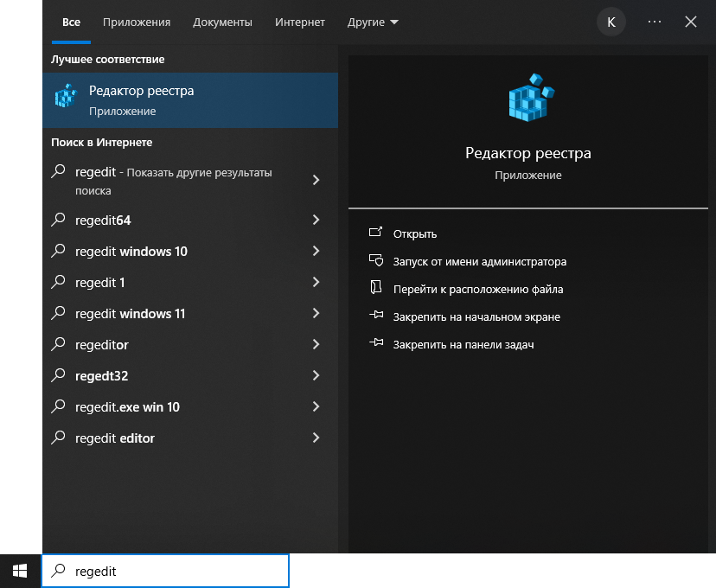Expand the 'regedit64' suggestion chevron
The width and height of the screenshot is (716, 588).
point(316,220)
